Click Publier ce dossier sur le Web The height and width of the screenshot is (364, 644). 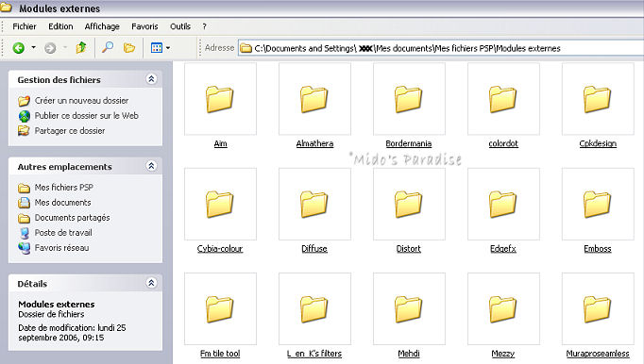[x=86, y=116]
